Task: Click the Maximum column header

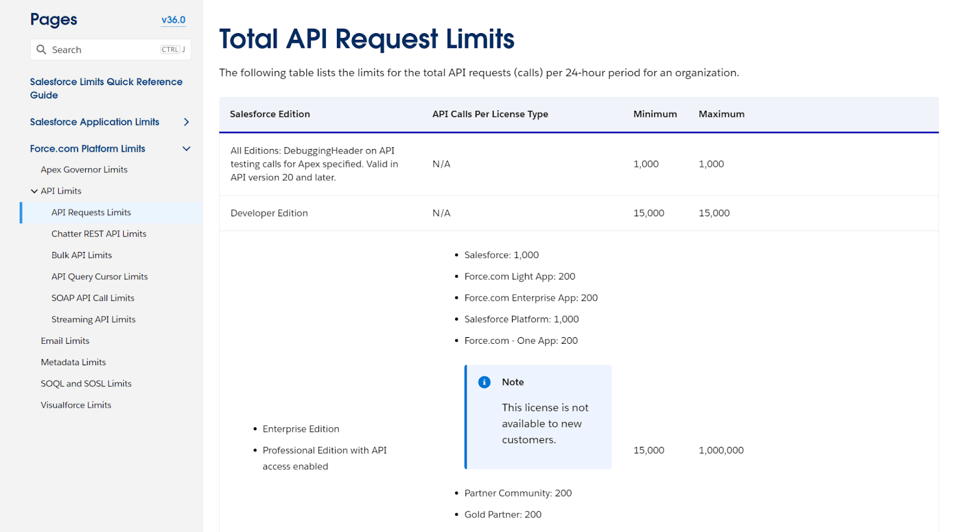Action: 722,114
